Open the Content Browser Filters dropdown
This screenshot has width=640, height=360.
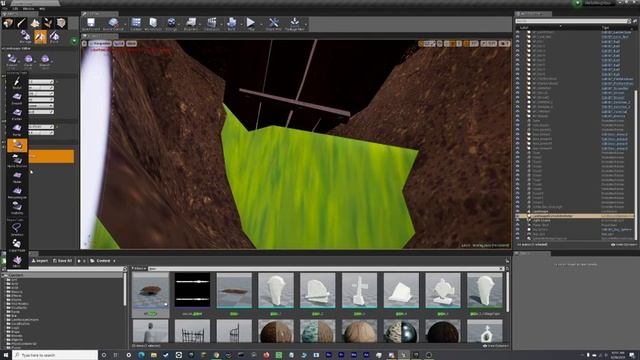click(139, 269)
